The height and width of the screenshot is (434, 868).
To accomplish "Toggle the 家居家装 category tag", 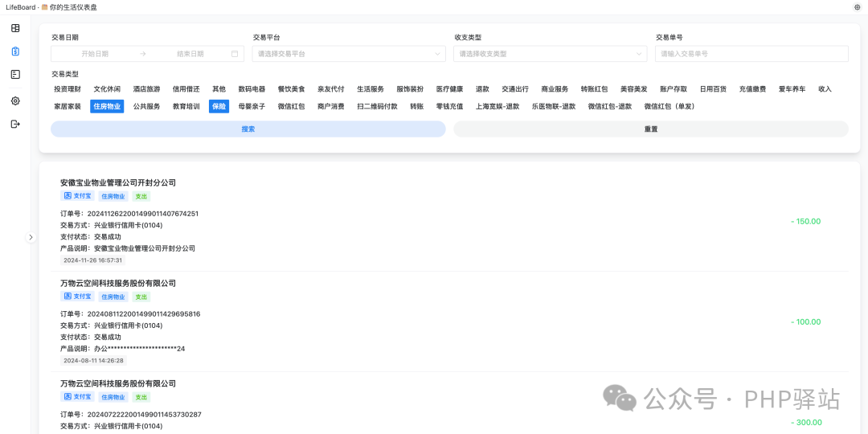I will pyautogui.click(x=68, y=106).
